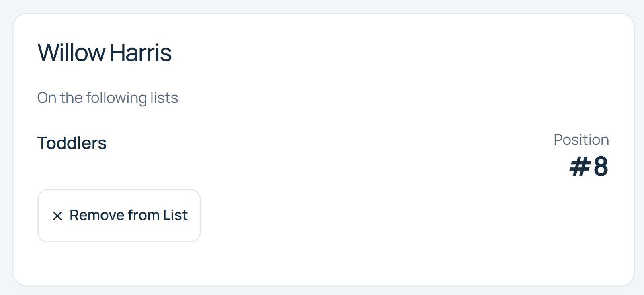
Task: Click the first name Willow in the heading
Action: [x=71, y=53]
